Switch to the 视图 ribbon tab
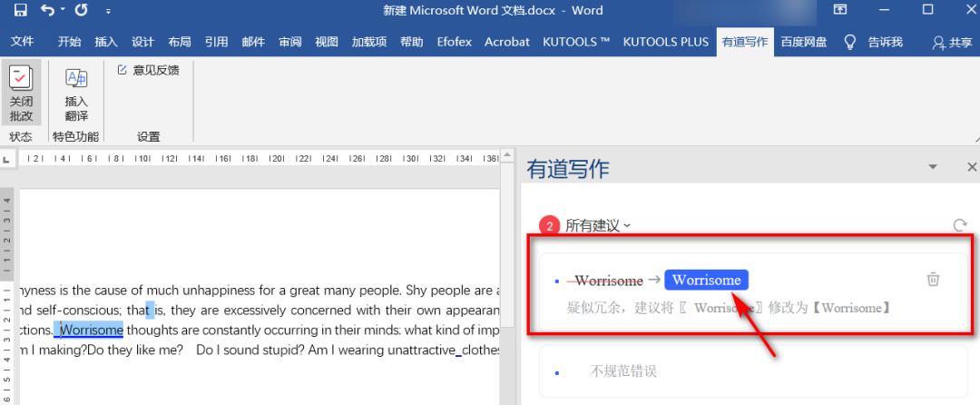This screenshot has width=980, height=405. point(327,42)
